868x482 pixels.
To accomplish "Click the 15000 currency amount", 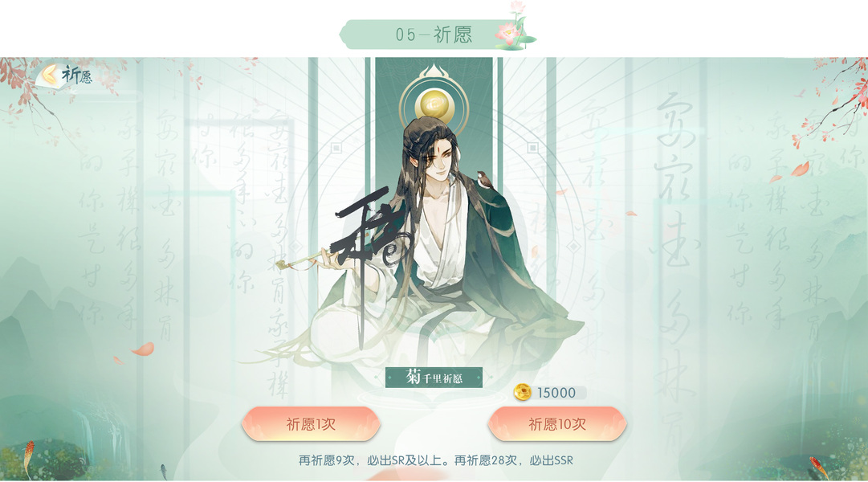I will tap(556, 393).
